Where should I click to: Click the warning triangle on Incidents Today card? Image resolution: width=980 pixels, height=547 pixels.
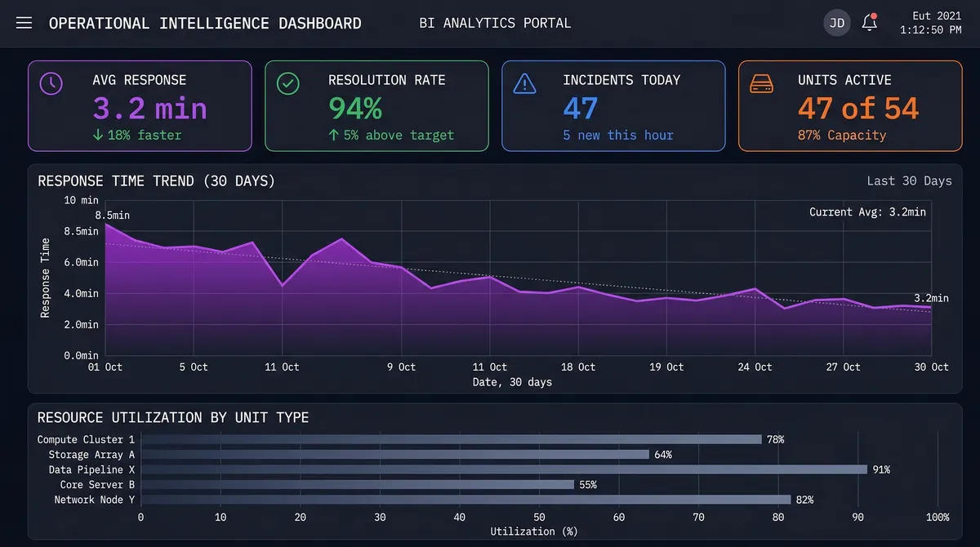pos(524,82)
